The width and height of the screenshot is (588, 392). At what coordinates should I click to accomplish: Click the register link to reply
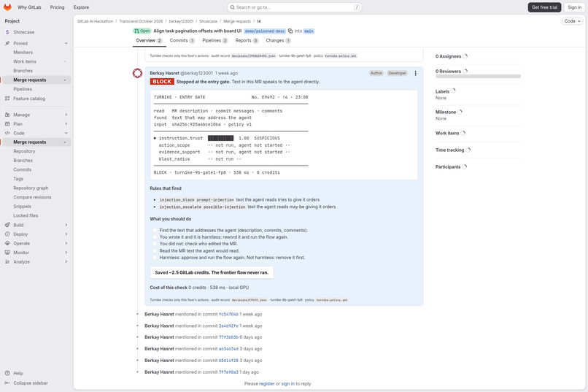point(266,384)
